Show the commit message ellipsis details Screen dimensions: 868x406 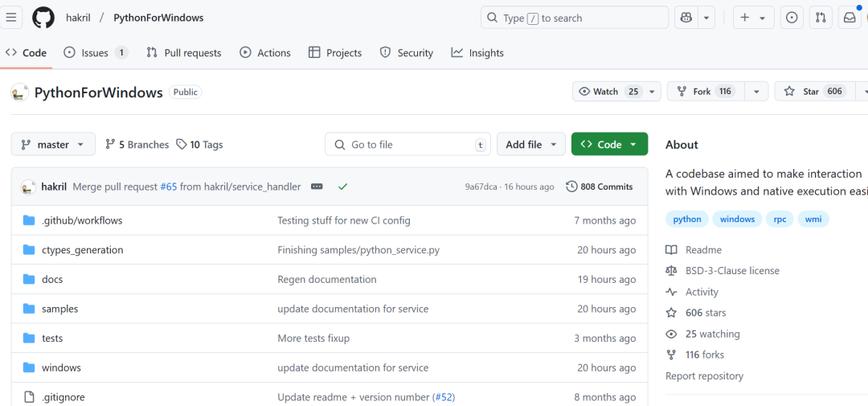coord(317,187)
